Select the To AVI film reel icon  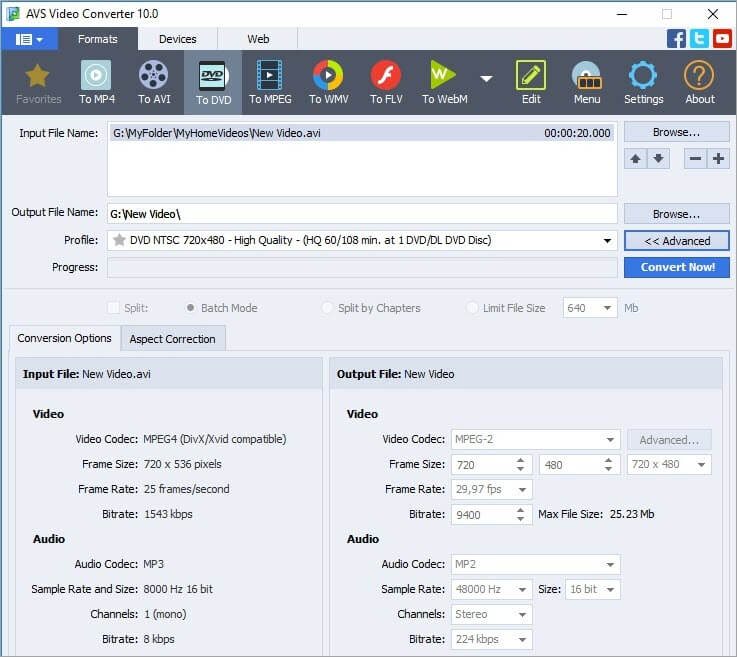(x=154, y=83)
